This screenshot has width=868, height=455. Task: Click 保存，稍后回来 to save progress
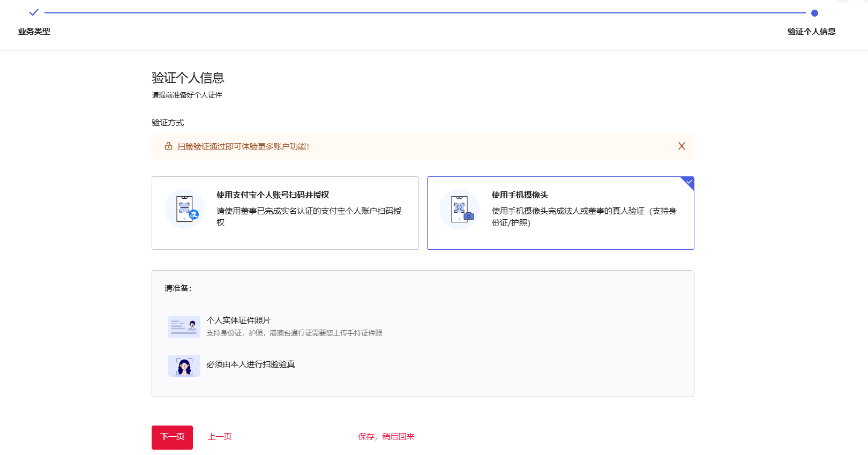(386, 437)
